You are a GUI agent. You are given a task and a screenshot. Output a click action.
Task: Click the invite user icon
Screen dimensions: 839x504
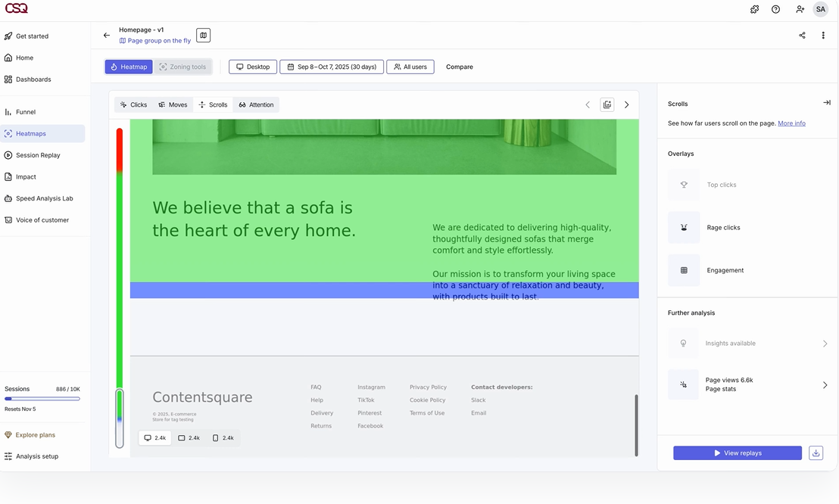pos(800,9)
